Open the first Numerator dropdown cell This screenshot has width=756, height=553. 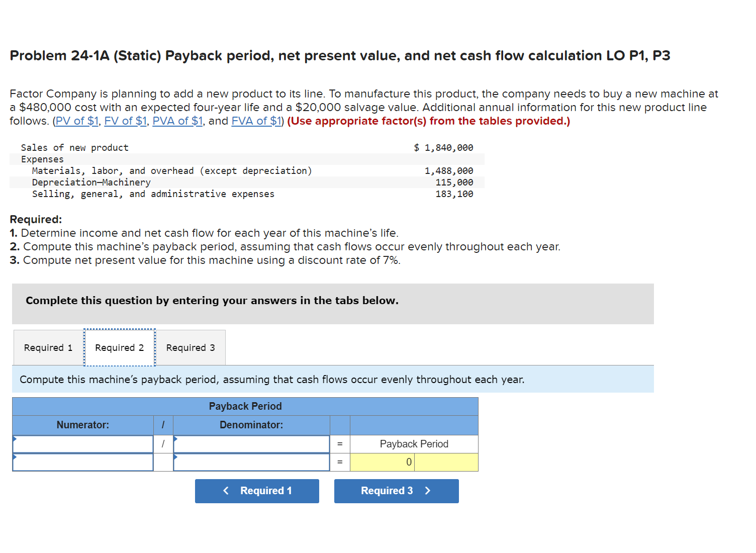[83, 444]
